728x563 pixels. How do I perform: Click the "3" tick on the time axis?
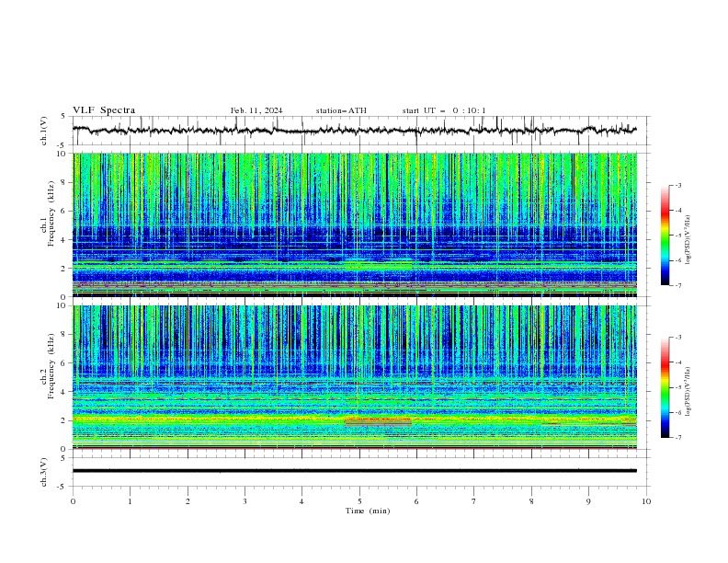pos(245,501)
